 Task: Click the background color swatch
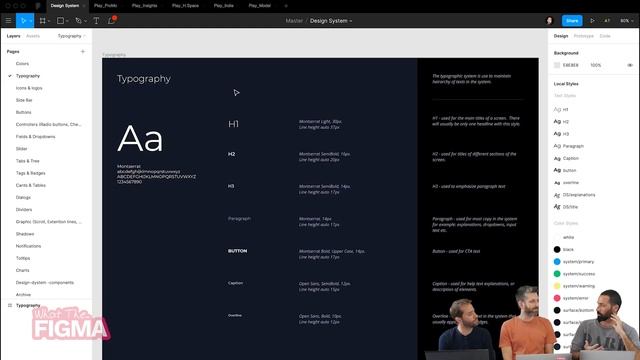[x=557, y=65]
